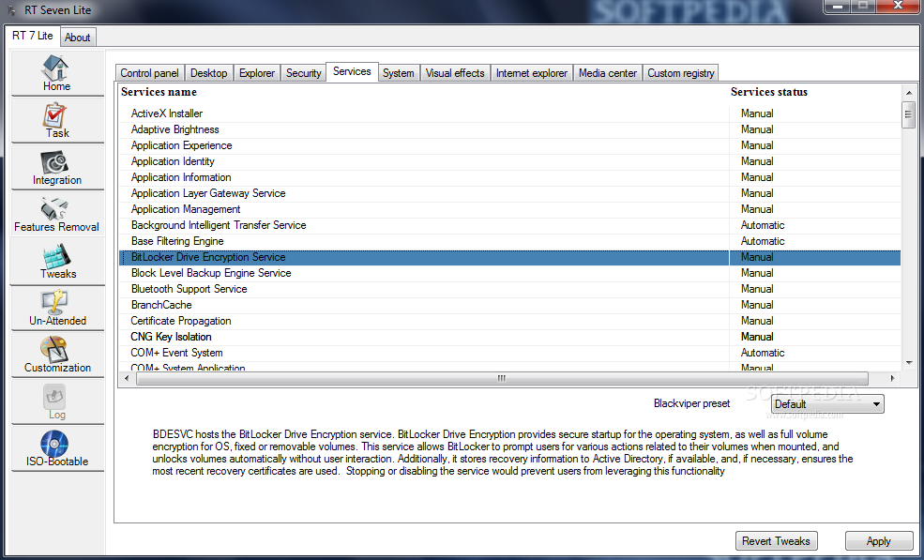Viewport: 924px width, 560px height.
Task: Open the Task section in the sidebar
Action: click(57, 120)
